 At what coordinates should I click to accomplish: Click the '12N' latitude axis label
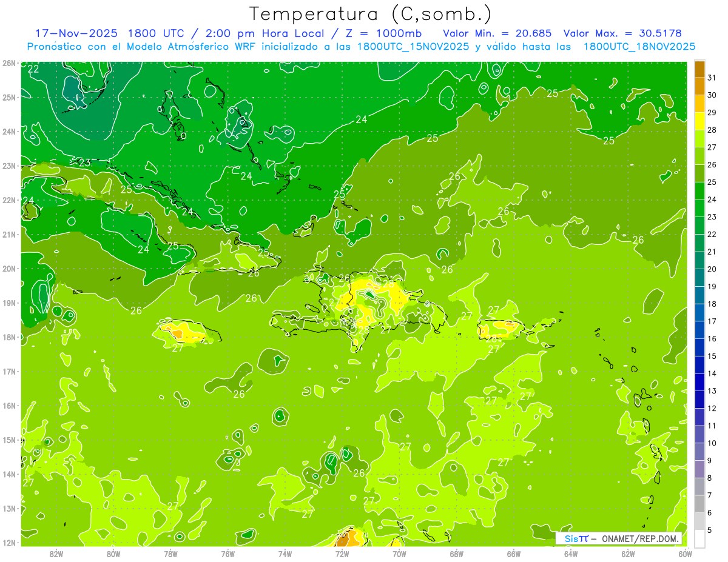click(x=9, y=543)
